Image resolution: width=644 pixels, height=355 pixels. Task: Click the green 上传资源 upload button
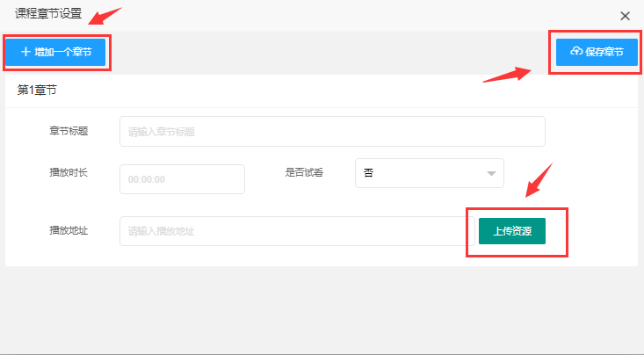tap(512, 231)
